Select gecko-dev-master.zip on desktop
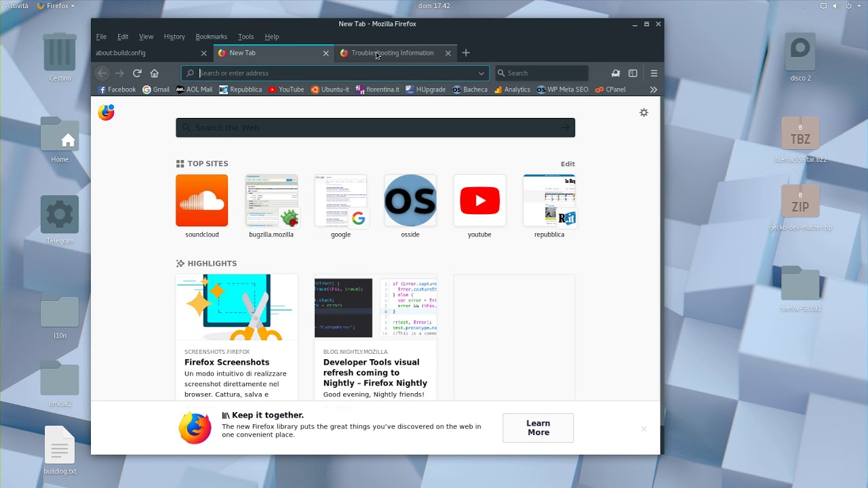The image size is (868, 488). [800, 207]
